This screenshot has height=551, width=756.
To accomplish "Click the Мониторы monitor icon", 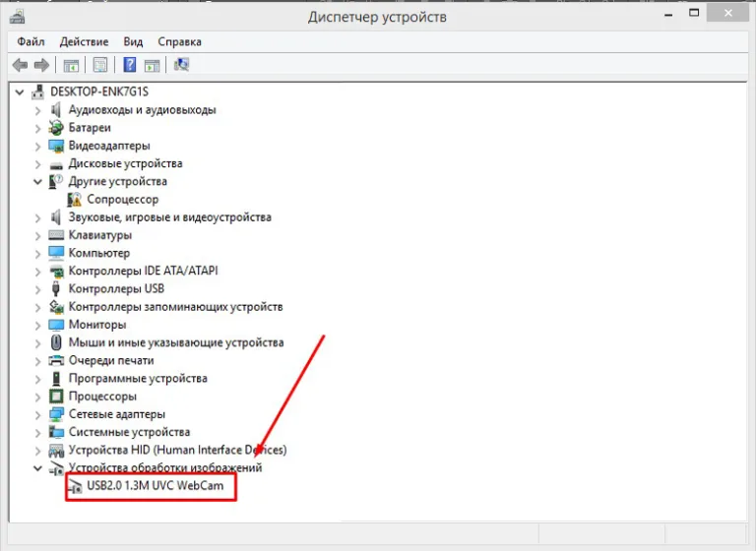I will [x=56, y=325].
